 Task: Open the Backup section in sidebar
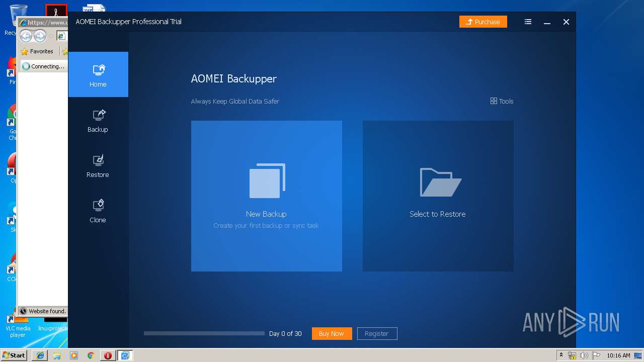(98, 121)
